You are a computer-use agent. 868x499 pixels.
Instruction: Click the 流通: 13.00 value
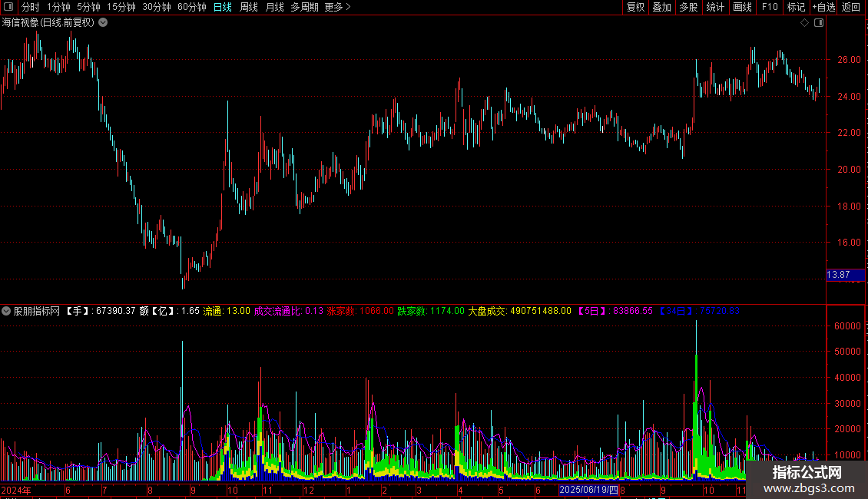(227, 312)
